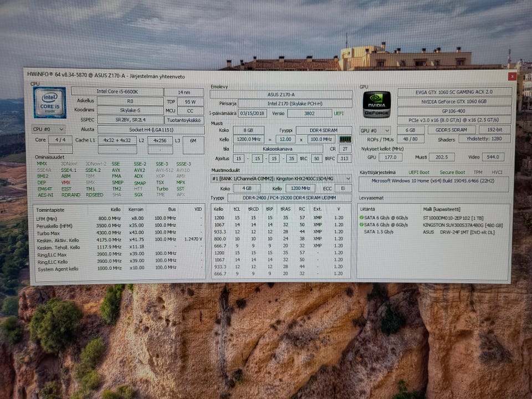Click the EVGA GTX 1060 SC GAMING field
Viewport: 532px width, 399px height.
[454, 92]
